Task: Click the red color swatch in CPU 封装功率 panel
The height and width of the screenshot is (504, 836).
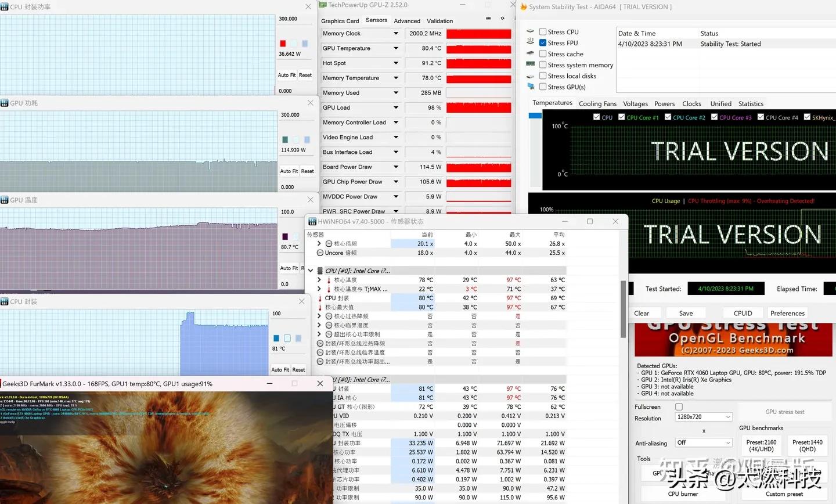Action: pyautogui.click(x=283, y=43)
